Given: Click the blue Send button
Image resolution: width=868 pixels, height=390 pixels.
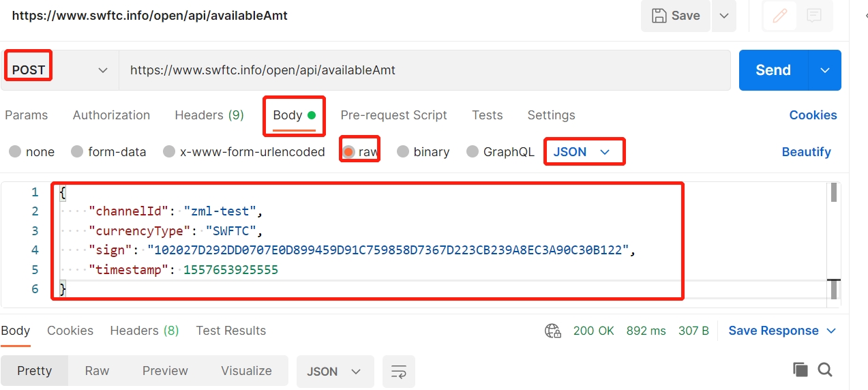Looking at the screenshot, I should tap(773, 70).
